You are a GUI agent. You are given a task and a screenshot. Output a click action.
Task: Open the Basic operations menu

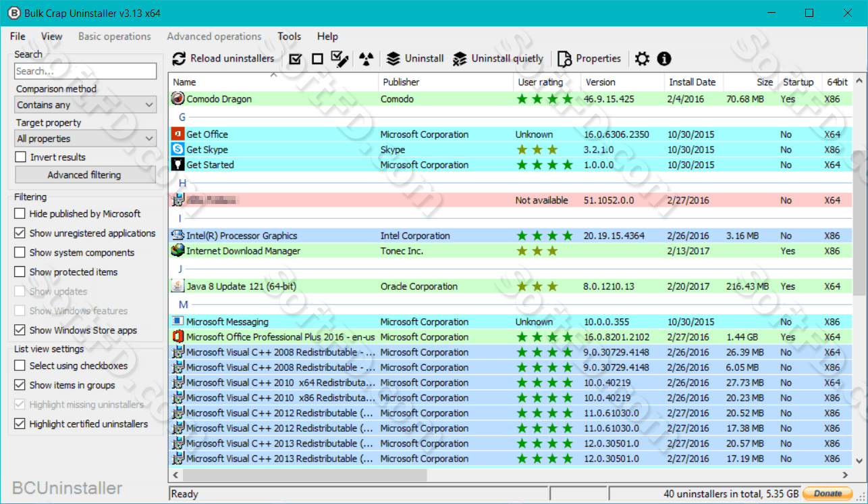coord(115,36)
